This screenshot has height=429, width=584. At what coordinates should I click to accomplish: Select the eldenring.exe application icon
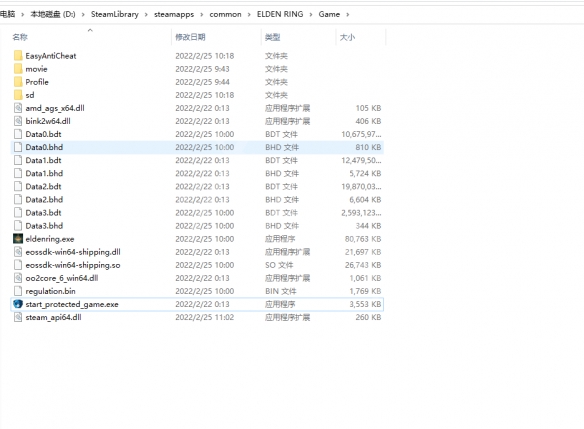18,239
